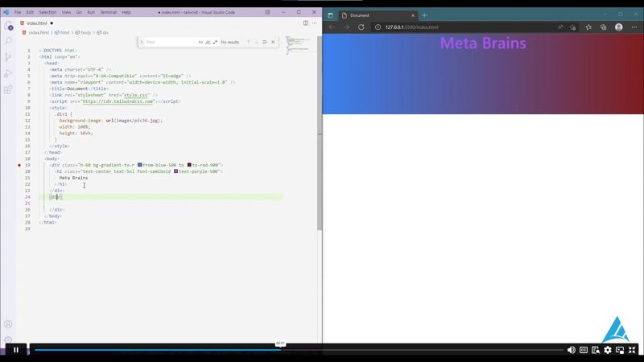Toggle Match Case in find widget

tap(200, 42)
